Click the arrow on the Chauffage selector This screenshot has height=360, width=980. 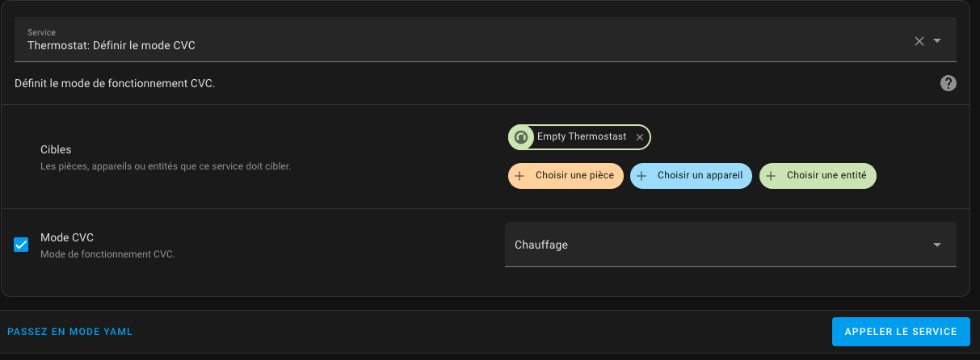937,245
